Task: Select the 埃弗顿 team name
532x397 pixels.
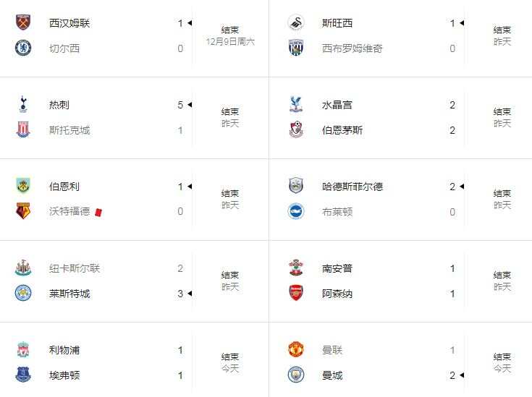Action: (64, 375)
